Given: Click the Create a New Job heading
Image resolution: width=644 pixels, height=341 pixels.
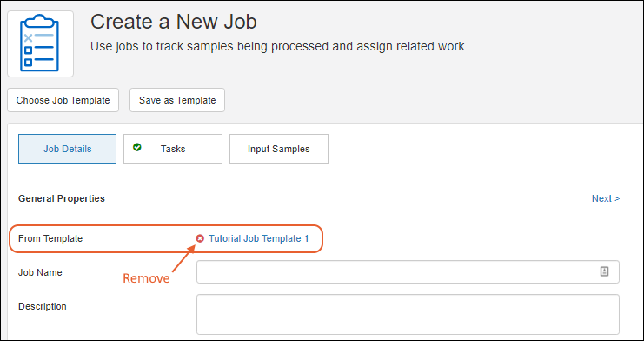Looking at the screenshot, I should [x=173, y=22].
